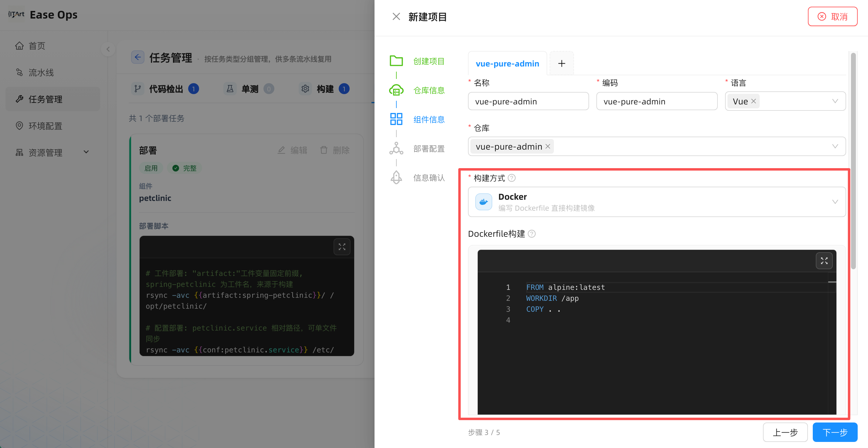Go to 下一步
Screen dimensions: 868x448
(x=835, y=432)
